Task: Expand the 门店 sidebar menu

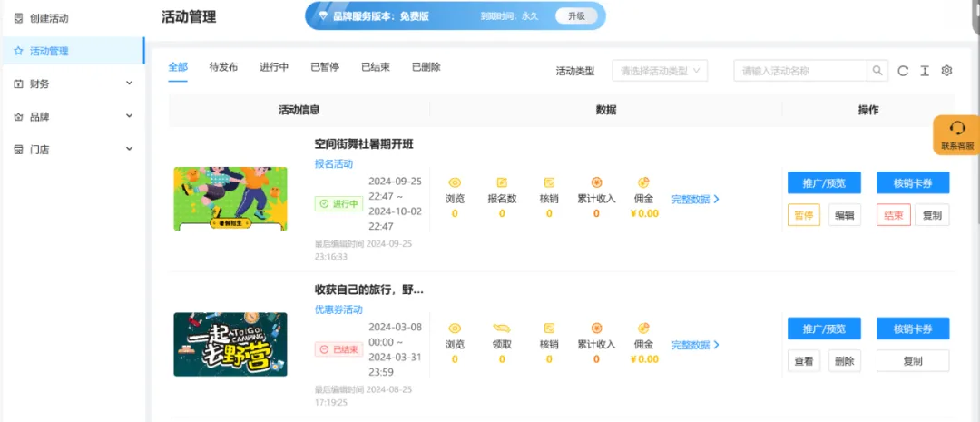Action: click(x=73, y=150)
